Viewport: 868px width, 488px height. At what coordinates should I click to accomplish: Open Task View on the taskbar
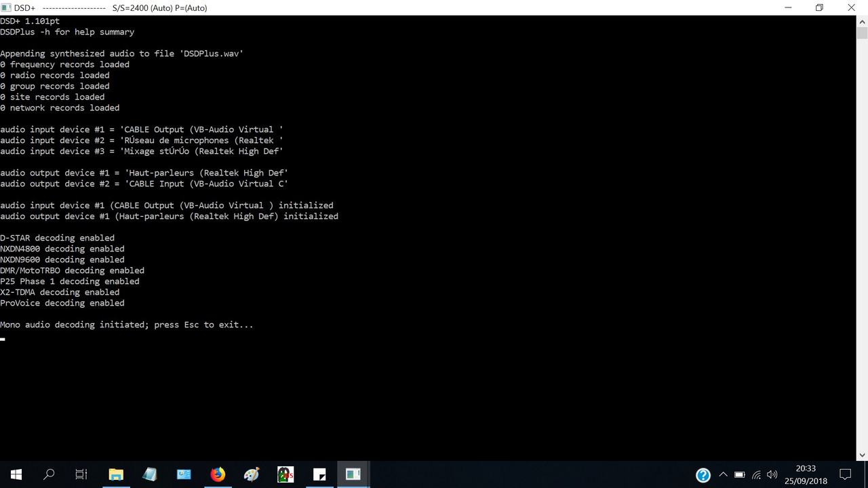[x=81, y=474]
